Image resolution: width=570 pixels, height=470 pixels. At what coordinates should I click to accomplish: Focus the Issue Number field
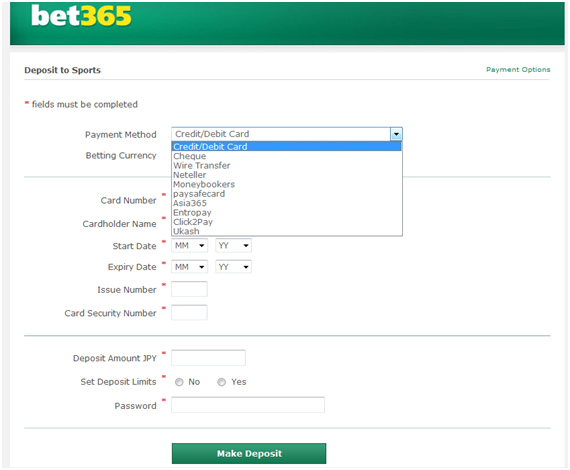pos(189,289)
